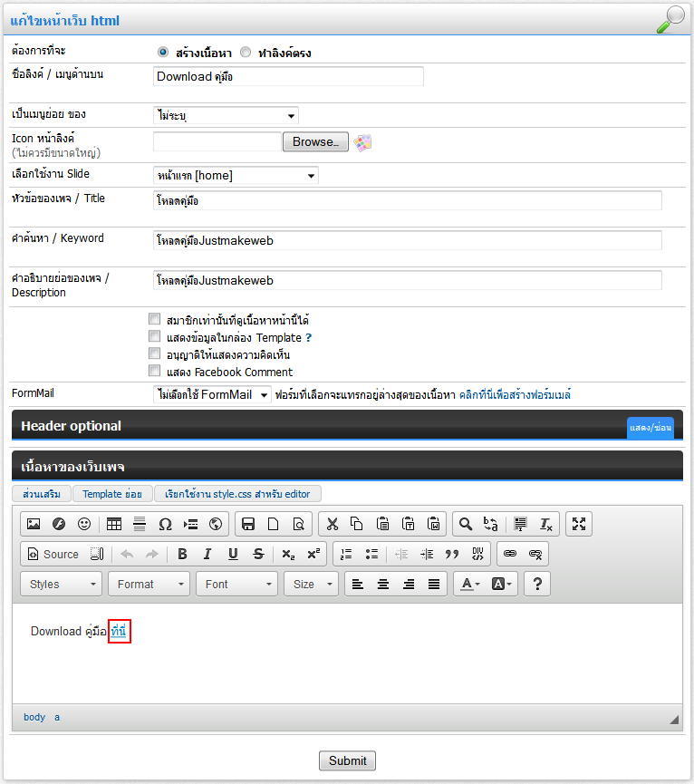This screenshot has width=694, height=784.
Task: Check the อนุญาติให้แสดงความคิดเห็น checkbox
Action: click(x=154, y=354)
